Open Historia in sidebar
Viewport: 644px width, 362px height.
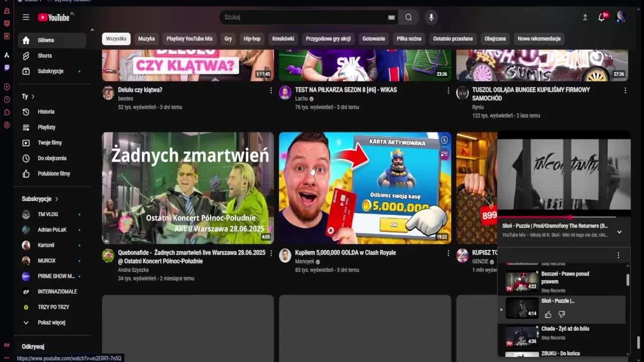tap(52, 112)
